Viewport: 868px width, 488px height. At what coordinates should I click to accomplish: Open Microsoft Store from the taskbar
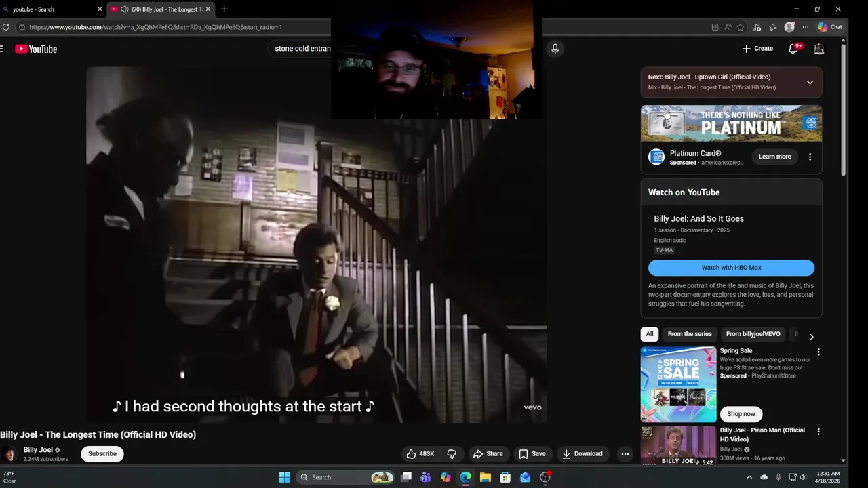tap(505, 477)
